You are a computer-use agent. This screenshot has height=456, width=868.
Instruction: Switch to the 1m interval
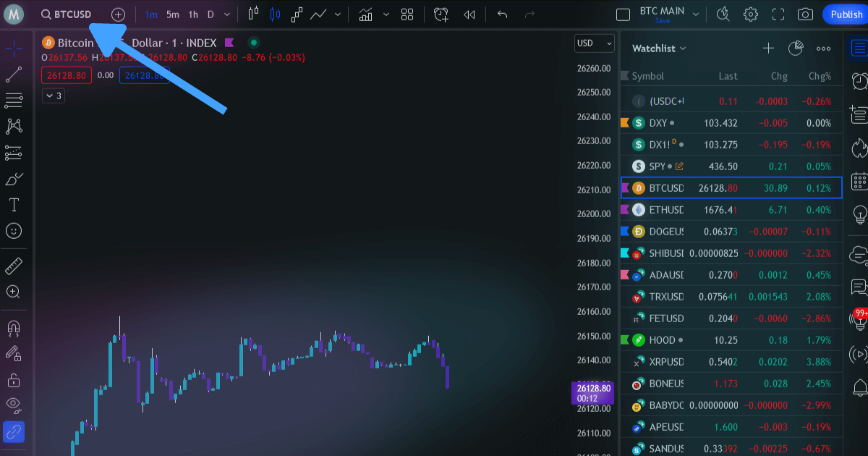(x=151, y=14)
